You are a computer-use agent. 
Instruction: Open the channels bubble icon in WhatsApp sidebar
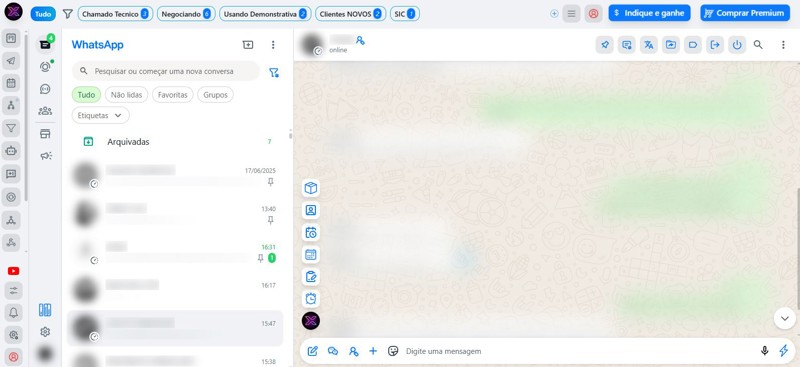click(x=45, y=89)
